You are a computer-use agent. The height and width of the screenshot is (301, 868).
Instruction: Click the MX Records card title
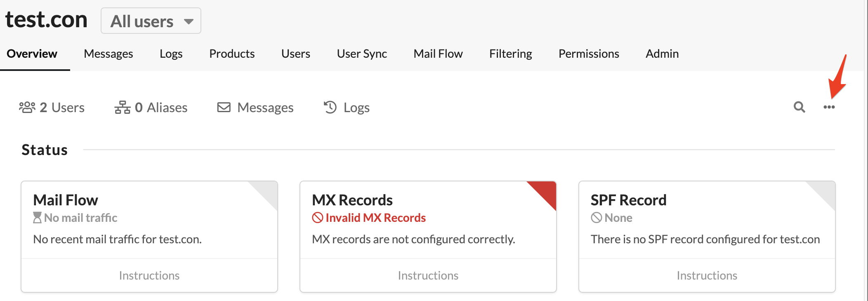point(352,200)
